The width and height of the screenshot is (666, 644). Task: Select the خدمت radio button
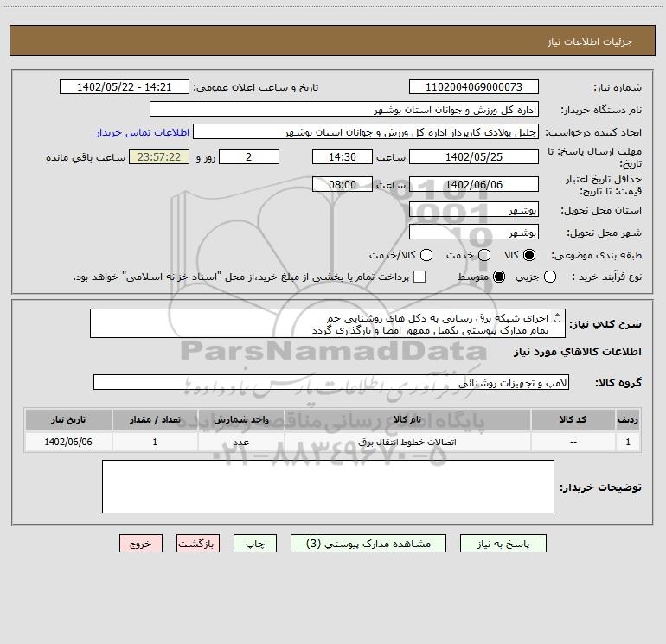click(x=484, y=255)
